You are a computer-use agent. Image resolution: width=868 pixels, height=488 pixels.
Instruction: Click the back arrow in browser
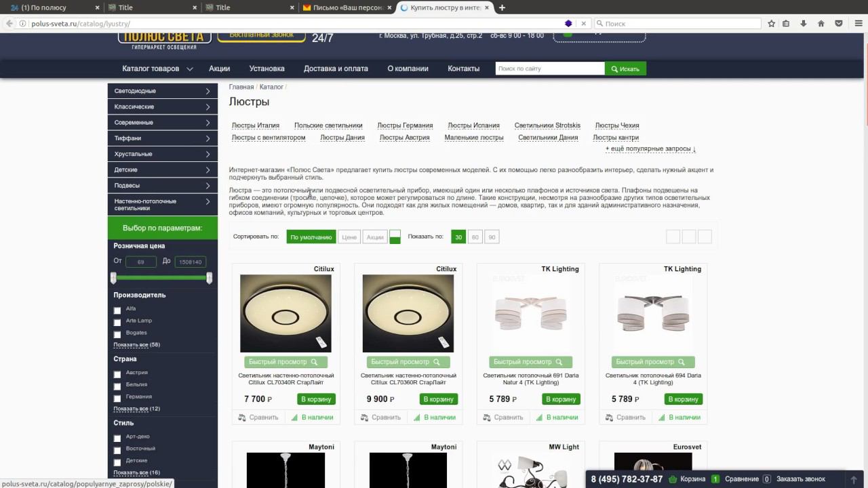pos(9,23)
